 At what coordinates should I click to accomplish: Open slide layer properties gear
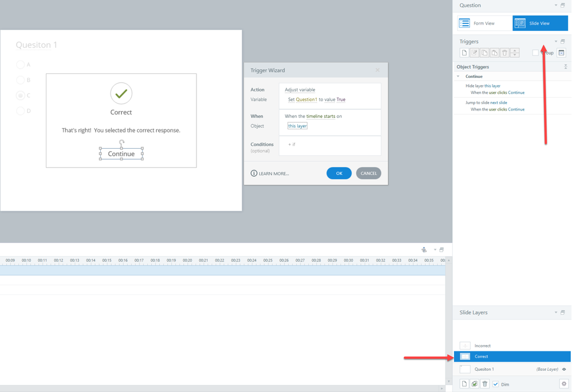(563, 383)
